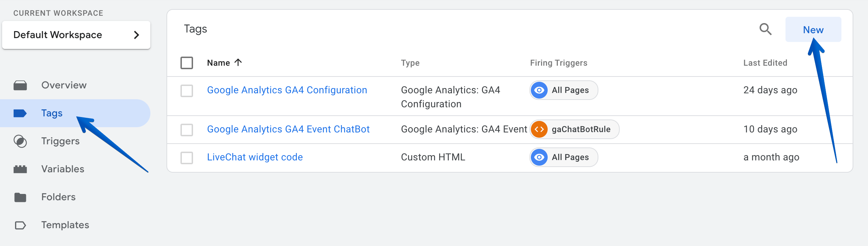Open Triggers section
Image resolution: width=868 pixels, height=246 pixels.
75,141
